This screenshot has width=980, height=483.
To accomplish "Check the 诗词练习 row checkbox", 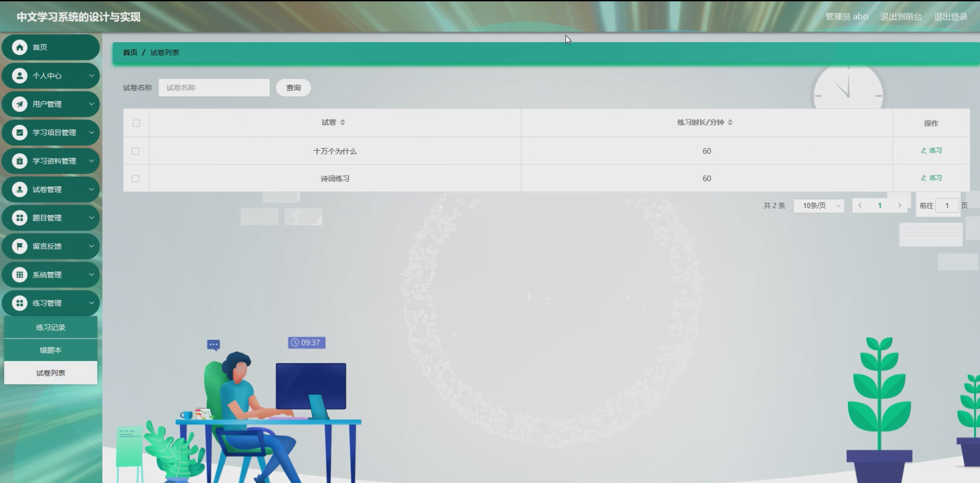I will point(135,178).
